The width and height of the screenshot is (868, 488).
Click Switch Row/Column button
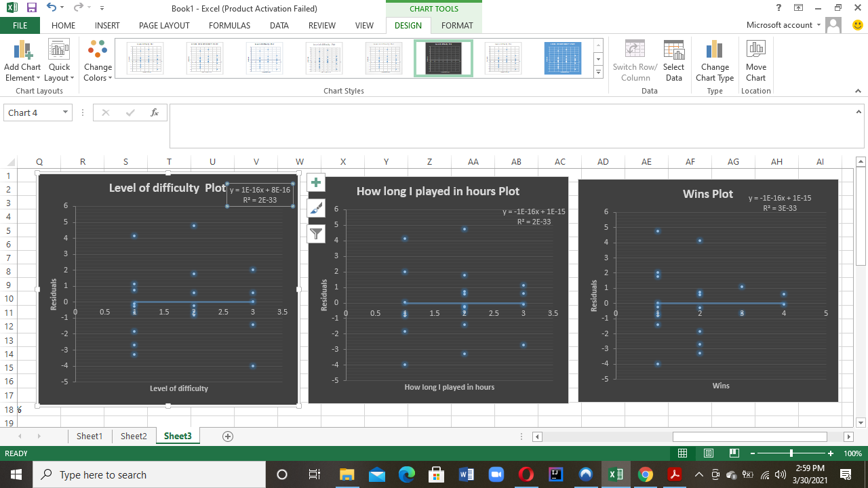pyautogui.click(x=635, y=61)
